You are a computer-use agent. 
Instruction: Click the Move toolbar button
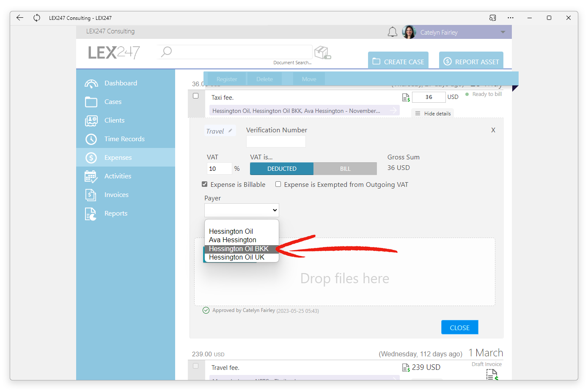(309, 79)
